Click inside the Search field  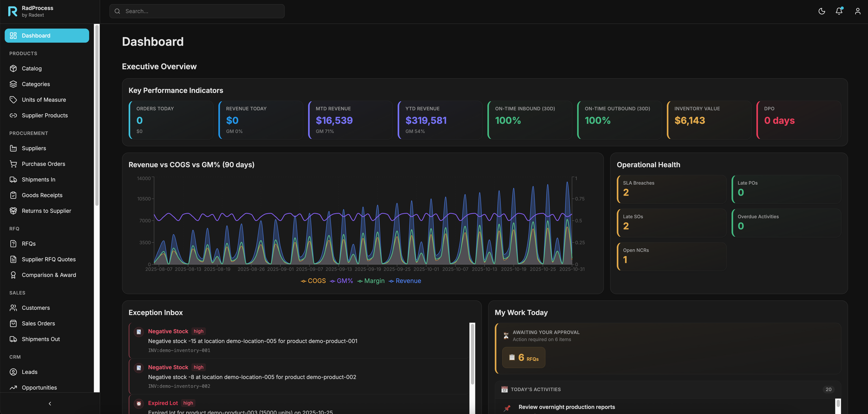197,11
